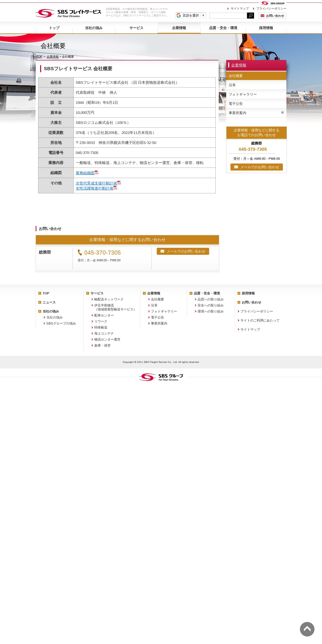
Task: Click the scroll-to-top arrow button
Action: coord(307,629)
